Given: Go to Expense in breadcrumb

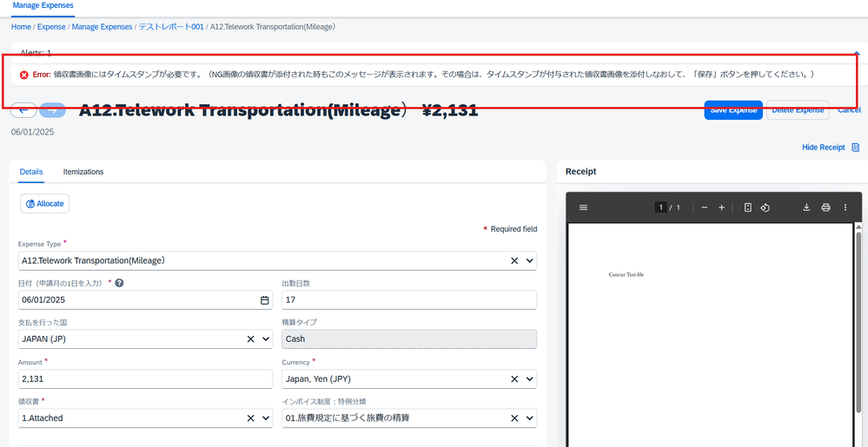Looking at the screenshot, I should [x=51, y=27].
